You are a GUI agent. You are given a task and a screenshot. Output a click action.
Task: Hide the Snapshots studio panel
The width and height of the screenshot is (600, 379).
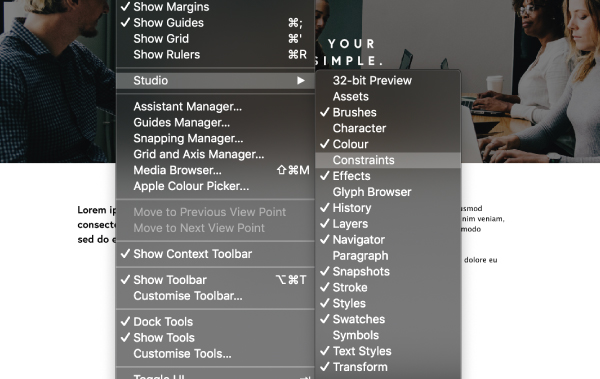[x=388, y=271]
